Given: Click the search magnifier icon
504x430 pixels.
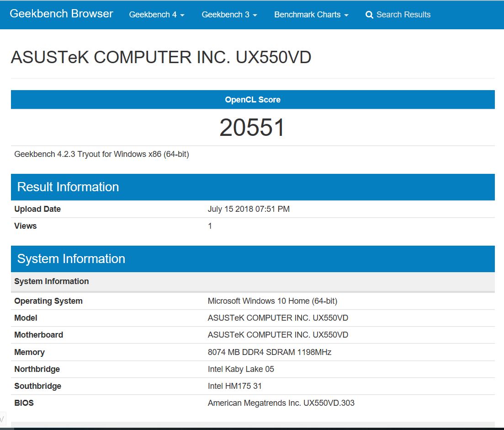Looking at the screenshot, I should tap(369, 15).
